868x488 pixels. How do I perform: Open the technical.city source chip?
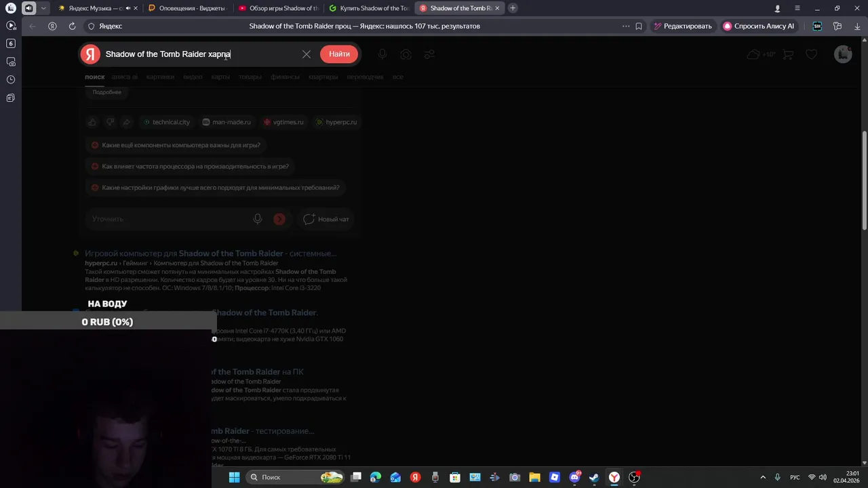(166, 122)
